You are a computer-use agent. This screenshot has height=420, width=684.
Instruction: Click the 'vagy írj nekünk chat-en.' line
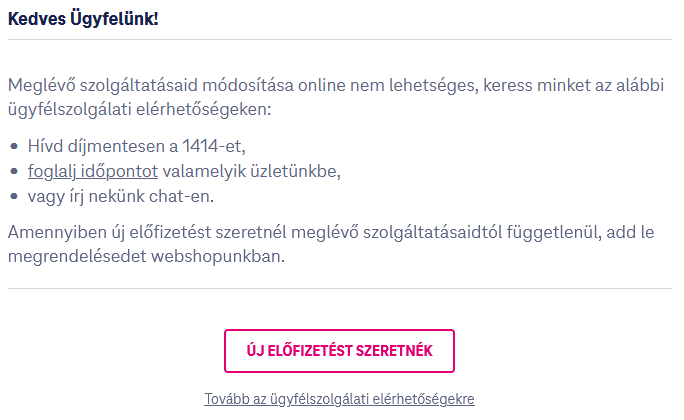click(x=121, y=197)
